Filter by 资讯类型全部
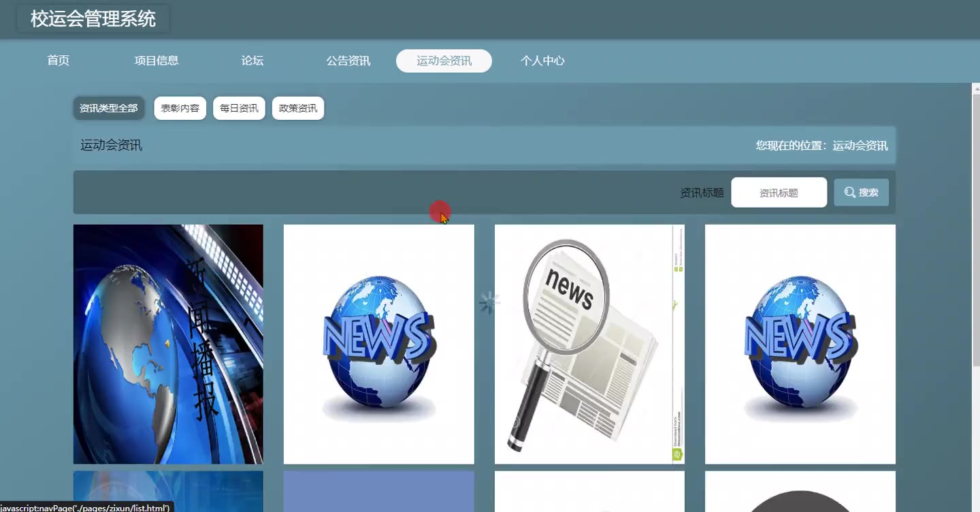The width and height of the screenshot is (980, 512). [x=109, y=108]
